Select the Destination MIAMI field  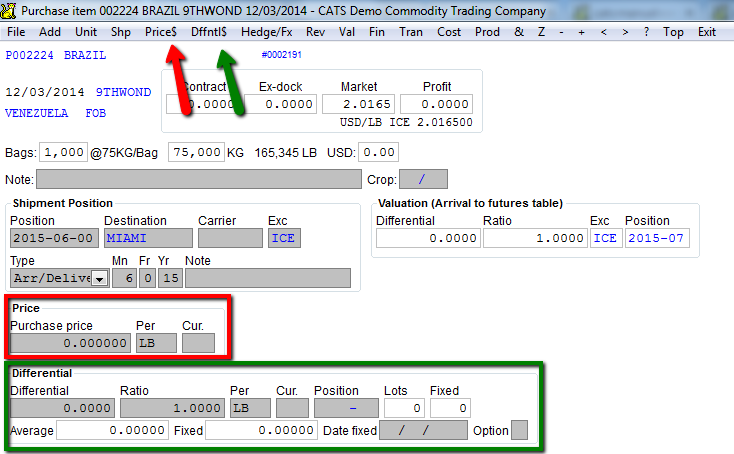tap(148, 238)
